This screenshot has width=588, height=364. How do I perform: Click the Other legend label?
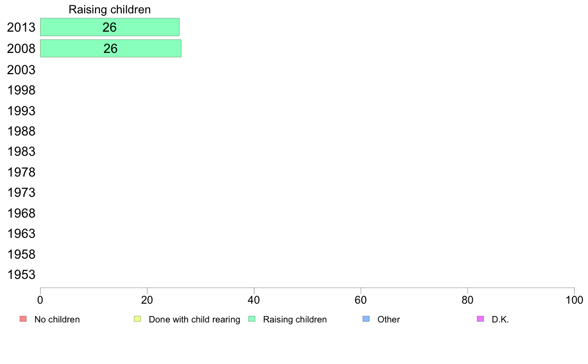click(x=389, y=319)
